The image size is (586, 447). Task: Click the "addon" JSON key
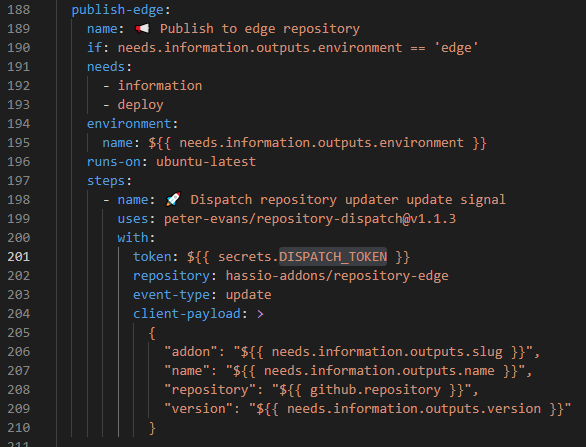point(191,352)
